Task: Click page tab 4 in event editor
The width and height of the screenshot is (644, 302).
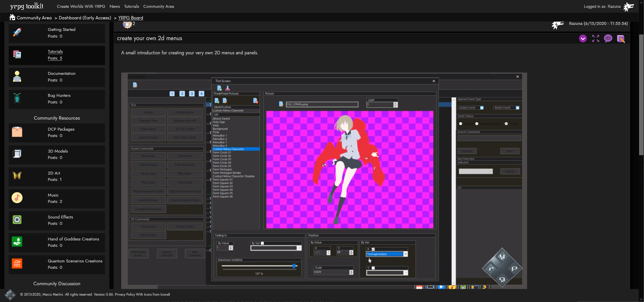Action: (x=201, y=94)
